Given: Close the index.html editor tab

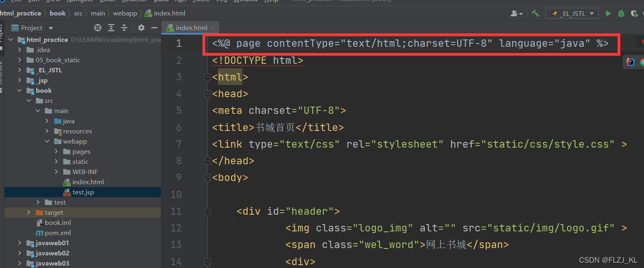Looking at the screenshot, I should (213, 28).
